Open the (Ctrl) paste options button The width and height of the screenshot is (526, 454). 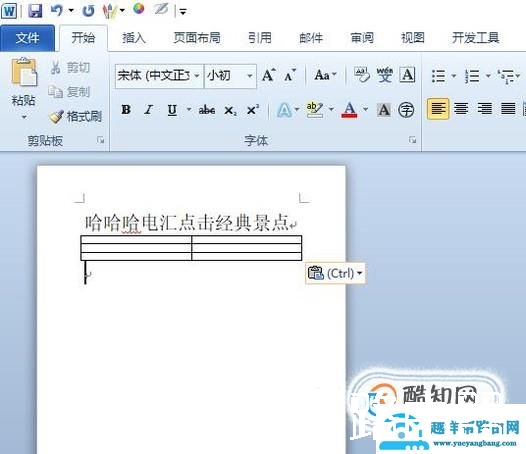(x=335, y=273)
